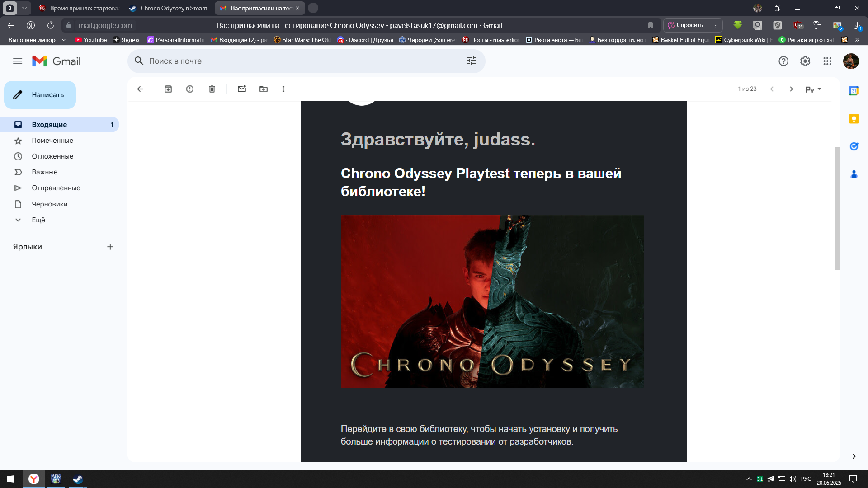The image size is (868, 488).
Task: Open Google Contacts side panel icon
Action: pyautogui.click(x=854, y=174)
